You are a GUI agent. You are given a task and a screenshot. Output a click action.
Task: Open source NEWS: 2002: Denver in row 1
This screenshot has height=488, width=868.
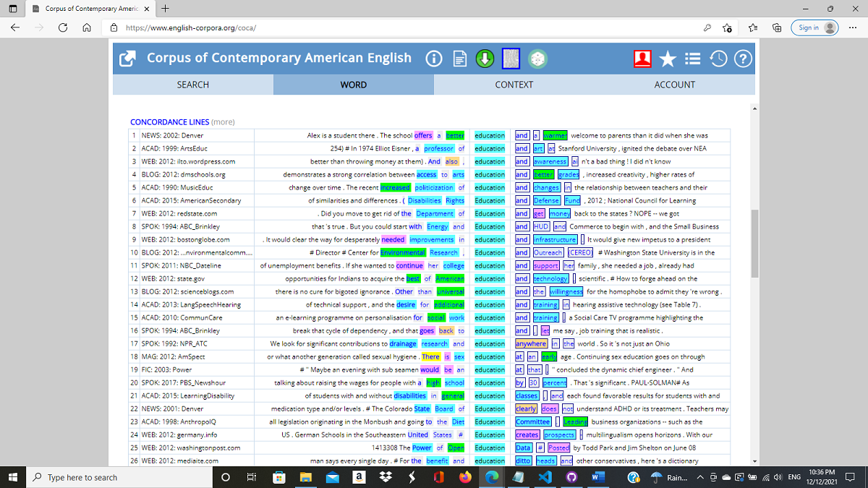coord(172,135)
